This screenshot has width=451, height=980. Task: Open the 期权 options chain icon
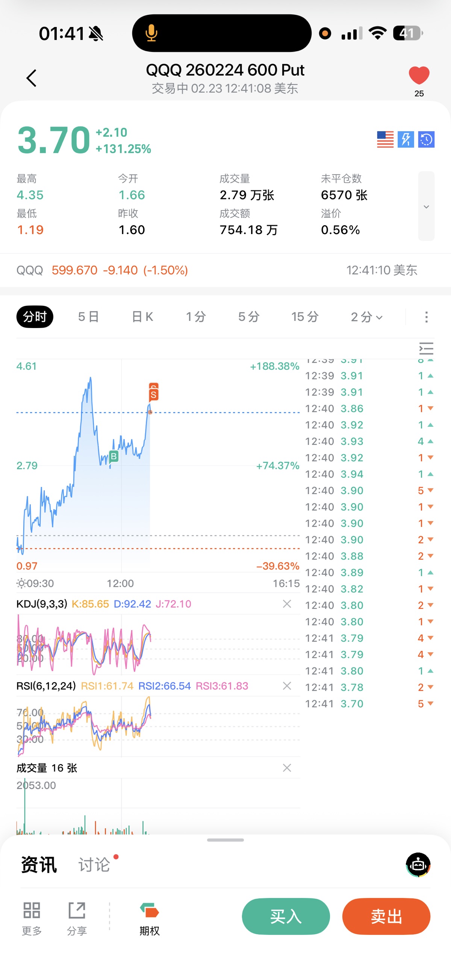[x=149, y=910]
